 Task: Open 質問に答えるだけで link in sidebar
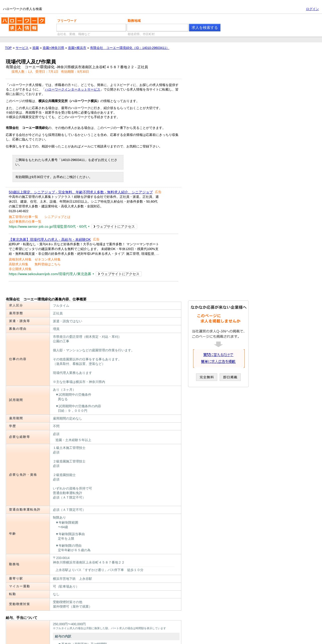pos(218,355)
